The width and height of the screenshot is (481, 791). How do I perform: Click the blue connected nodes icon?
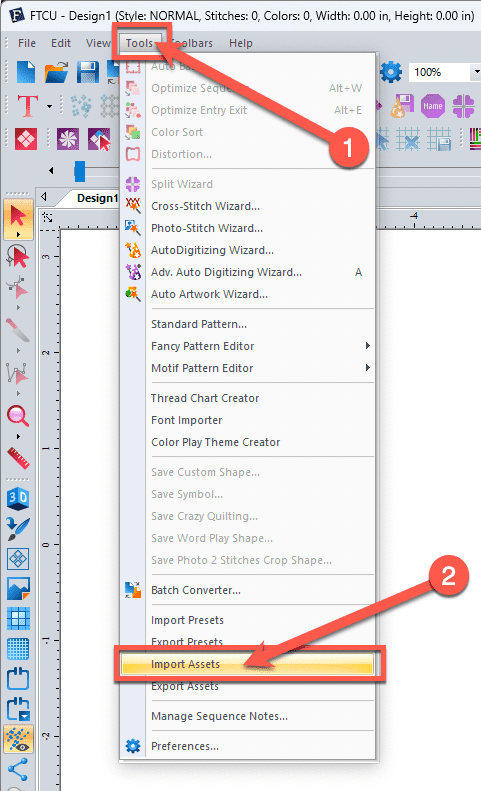(x=18, y=769)
